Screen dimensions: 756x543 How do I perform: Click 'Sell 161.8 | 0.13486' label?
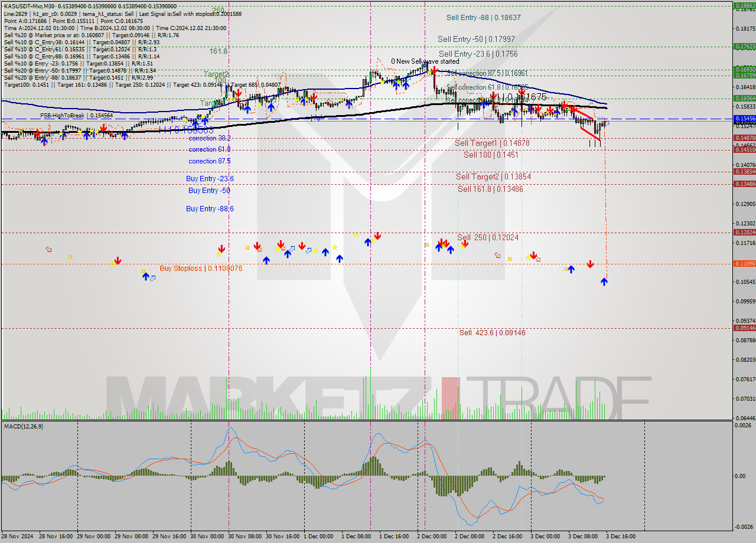(x=490, y=189)
